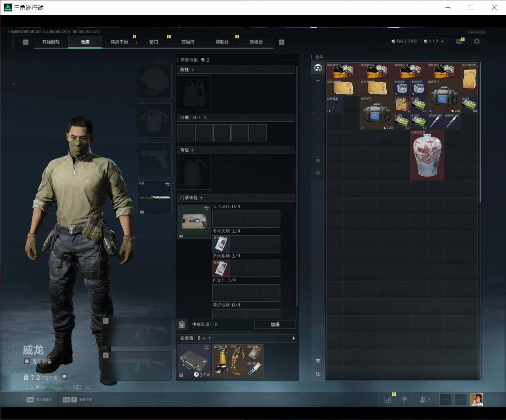Screen dimensions: 506x420
Task: Open the 开始游戏 tab
Action: 51,42
